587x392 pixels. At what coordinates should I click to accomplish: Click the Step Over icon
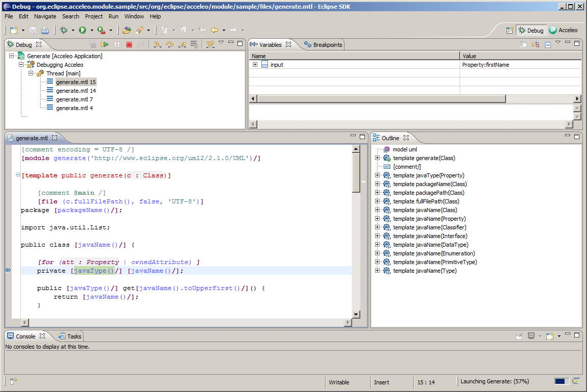pos(170,44)
